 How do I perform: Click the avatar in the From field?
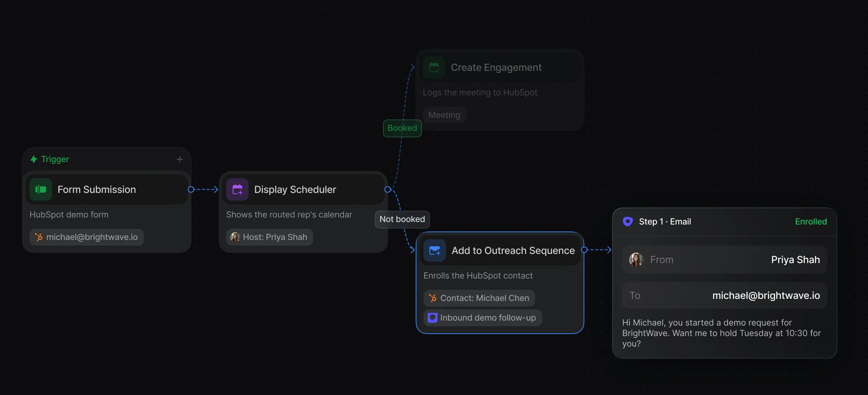[x=636, y=260]
